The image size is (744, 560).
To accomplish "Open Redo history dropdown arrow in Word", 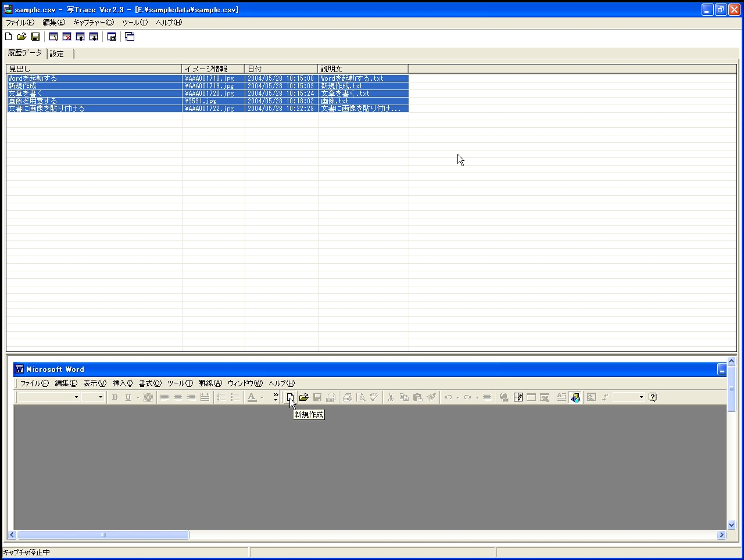I will [x=477, y=397].
